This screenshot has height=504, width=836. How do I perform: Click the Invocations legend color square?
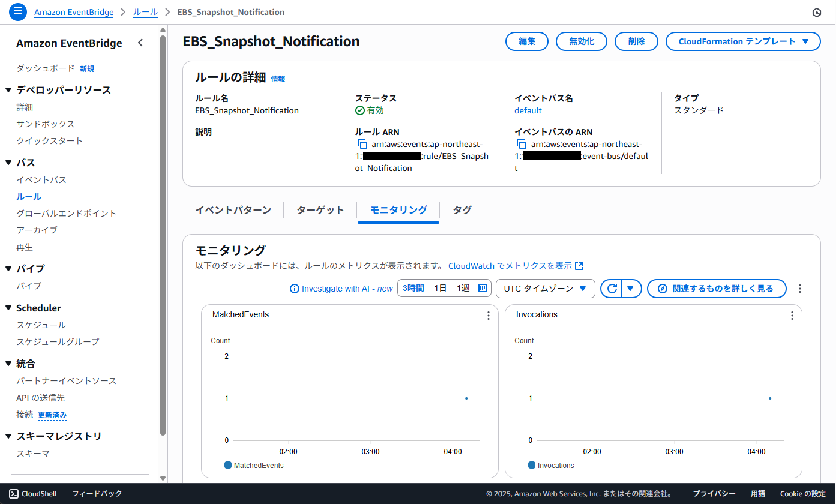pyautogui.click(x=532, y=465)
